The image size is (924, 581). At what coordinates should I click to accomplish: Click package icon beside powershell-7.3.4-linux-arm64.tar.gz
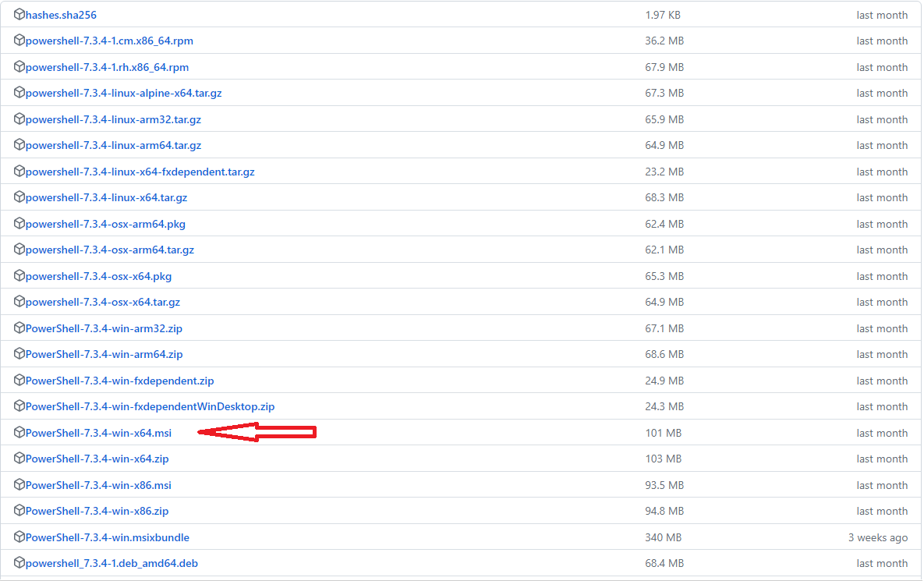pos(19,144)
